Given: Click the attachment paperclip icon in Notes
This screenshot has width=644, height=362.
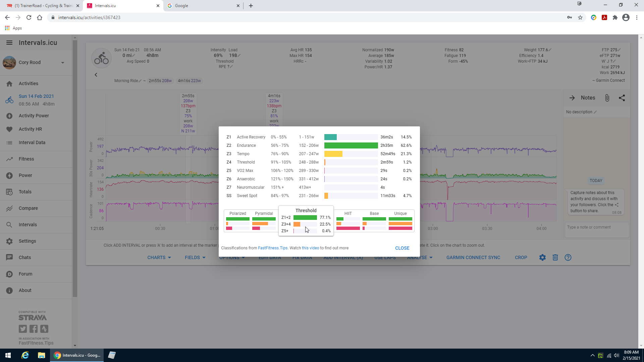Looking at the screenshot, I should pyautogui.click(x=607, y=98).
